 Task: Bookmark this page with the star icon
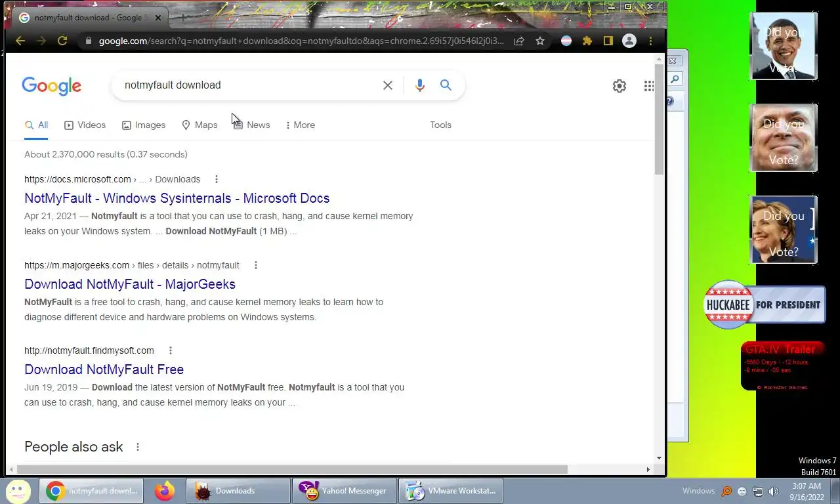(540, 41)
